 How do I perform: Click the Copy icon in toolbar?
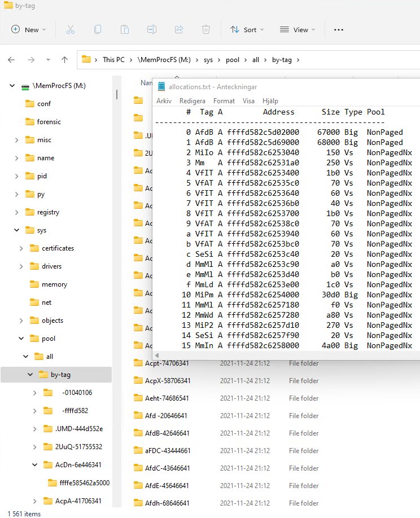click(x=98, y=30)
